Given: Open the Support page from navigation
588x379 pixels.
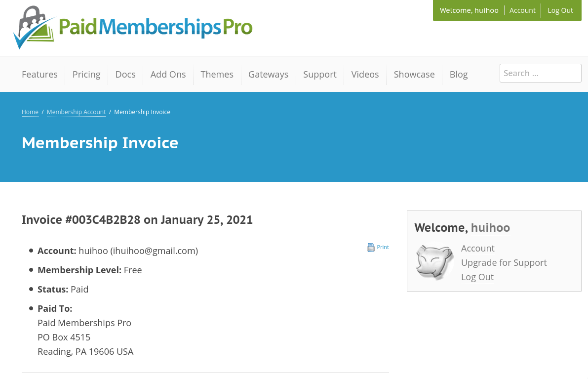Looking at the screenshot, I should (x=319, y=74).
